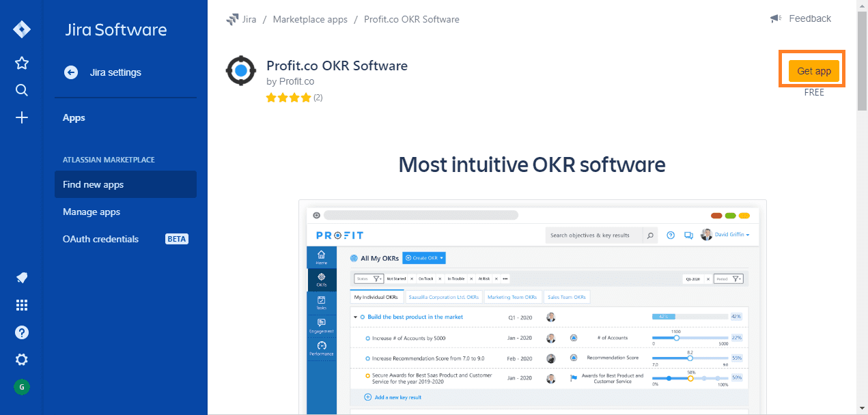The height and width of the screenshot is (415, 868).
Task: Click the 'Most intuitive OKR software' heading
Action: 532,164
